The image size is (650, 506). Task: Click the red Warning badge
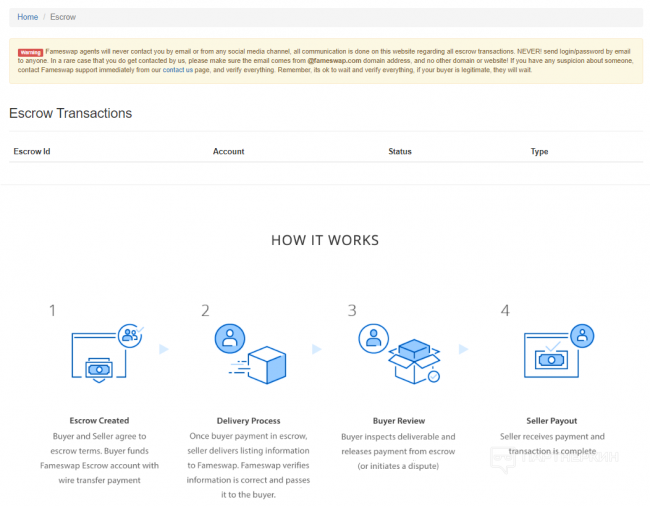click(x=31, y=51)
